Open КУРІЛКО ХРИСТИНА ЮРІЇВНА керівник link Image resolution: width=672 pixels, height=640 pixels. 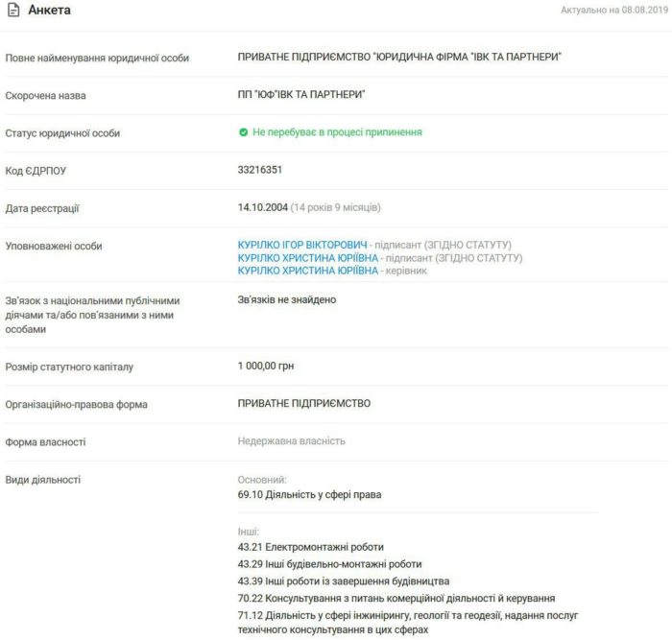pos(307,272)
